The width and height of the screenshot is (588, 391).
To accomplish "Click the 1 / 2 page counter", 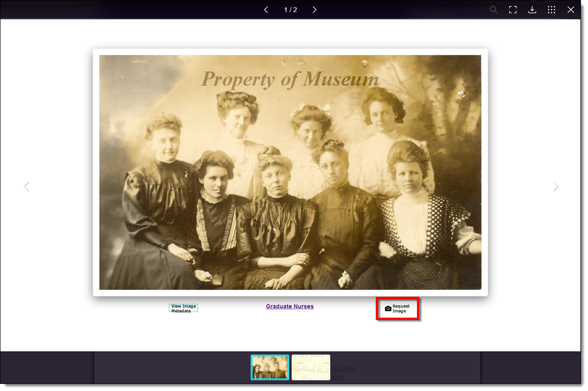I will pos(290,10).
